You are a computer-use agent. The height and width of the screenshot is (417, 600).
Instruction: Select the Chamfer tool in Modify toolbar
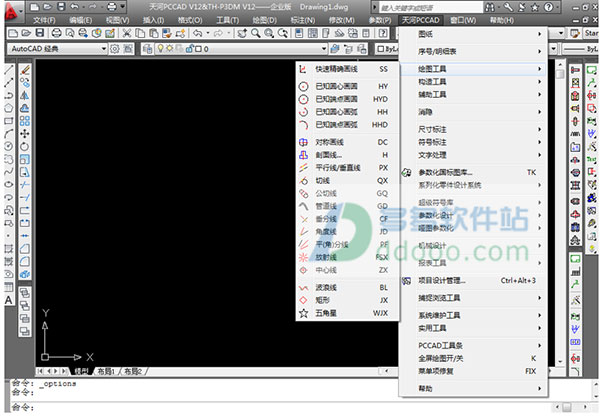[x=25, y=249]
